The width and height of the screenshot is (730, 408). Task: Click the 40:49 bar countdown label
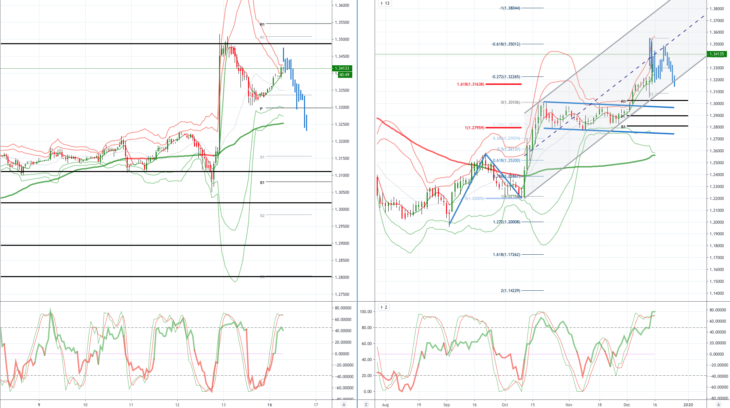tap(344, 75)
